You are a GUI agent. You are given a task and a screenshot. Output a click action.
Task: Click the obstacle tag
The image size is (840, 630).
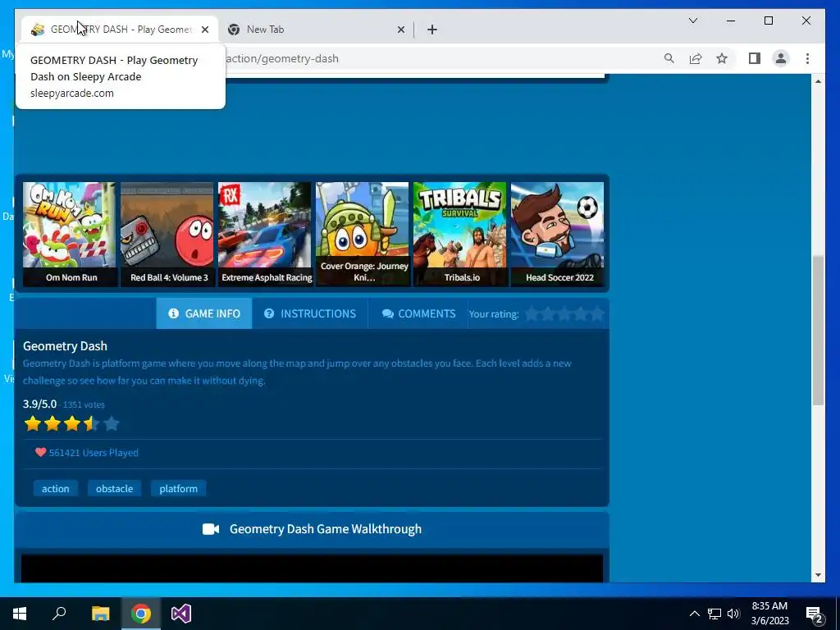tap(115, 489)
